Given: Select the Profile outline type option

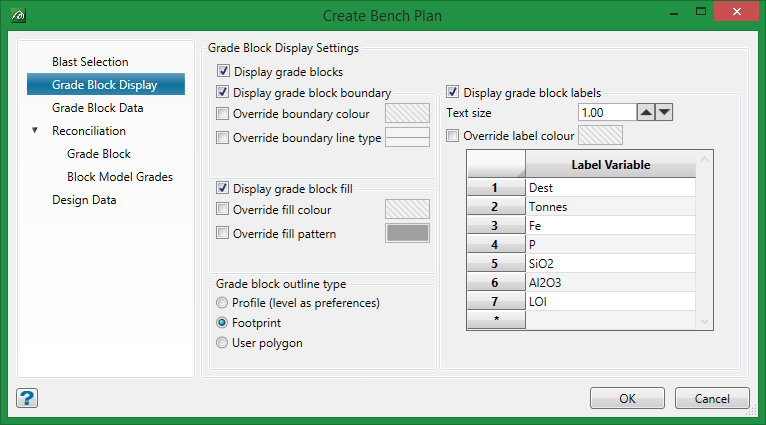Looking at the screenshot, I should coord(222,303).
